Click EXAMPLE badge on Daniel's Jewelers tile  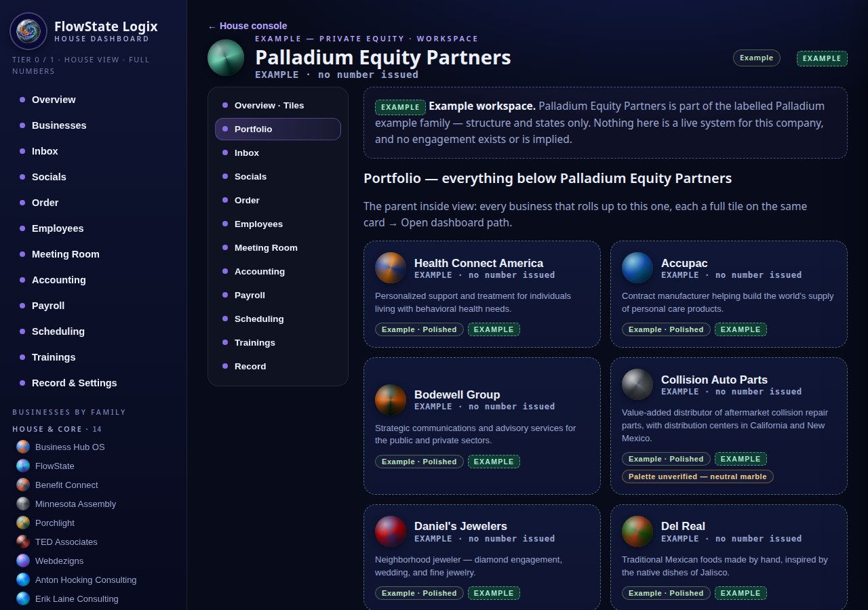click(x=494, y=593)
